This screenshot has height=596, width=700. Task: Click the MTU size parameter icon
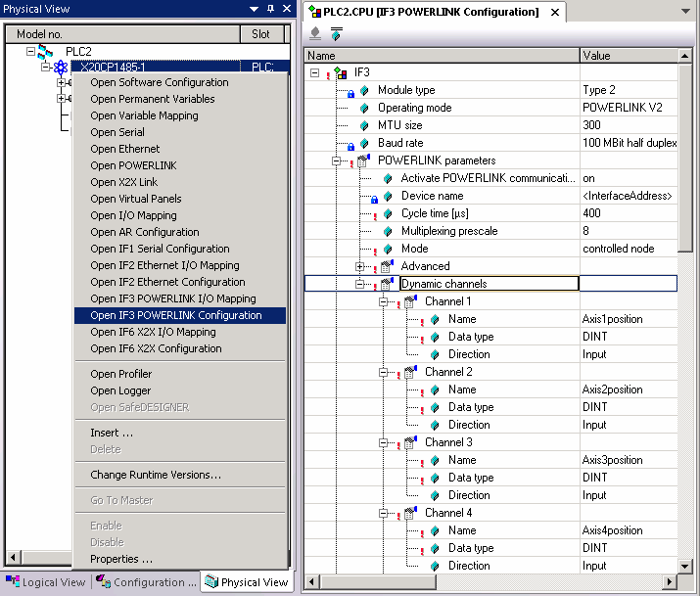coord(364,126)
